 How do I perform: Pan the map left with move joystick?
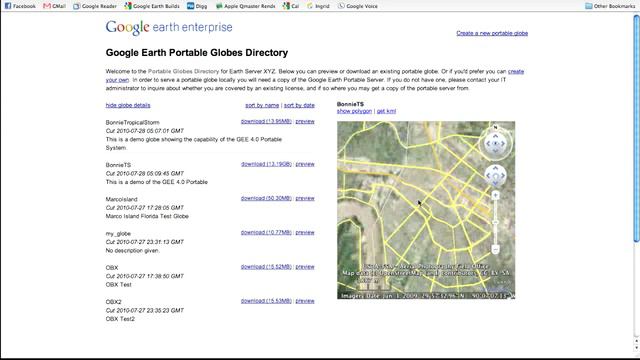click(x=488, y=176)
